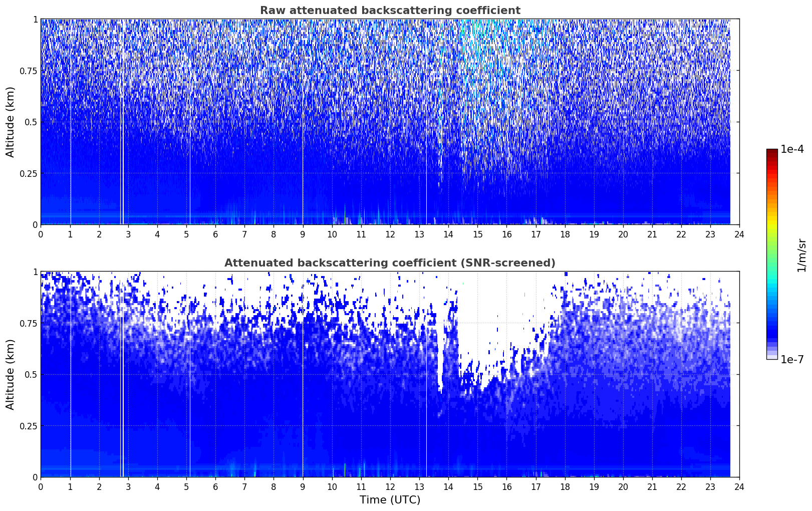Screen dimensions: 812x511
Task: Click the "1/m/sr" colorbar unit label
Action: pos(801,255)
